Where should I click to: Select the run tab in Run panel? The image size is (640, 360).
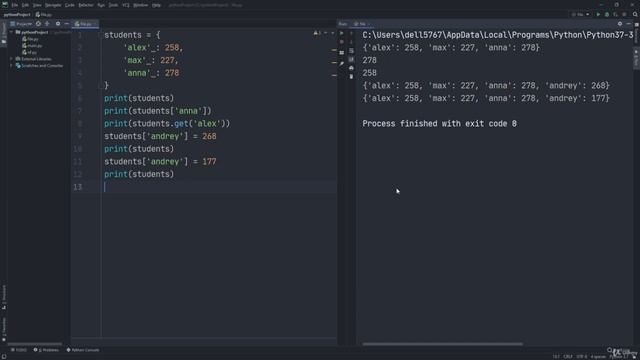click(362, 24)
